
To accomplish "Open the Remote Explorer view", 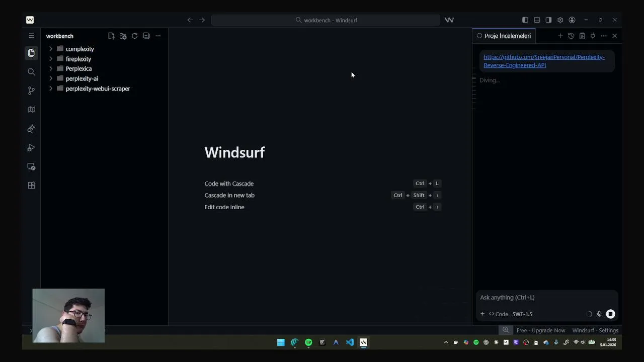I will point(31,166).
